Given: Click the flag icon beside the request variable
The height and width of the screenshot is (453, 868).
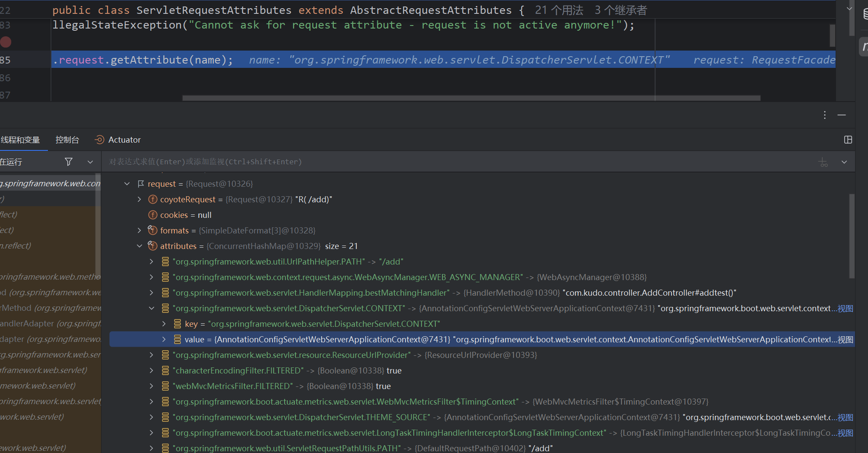Looking at the screenshot, I should (x=141, y=184).
